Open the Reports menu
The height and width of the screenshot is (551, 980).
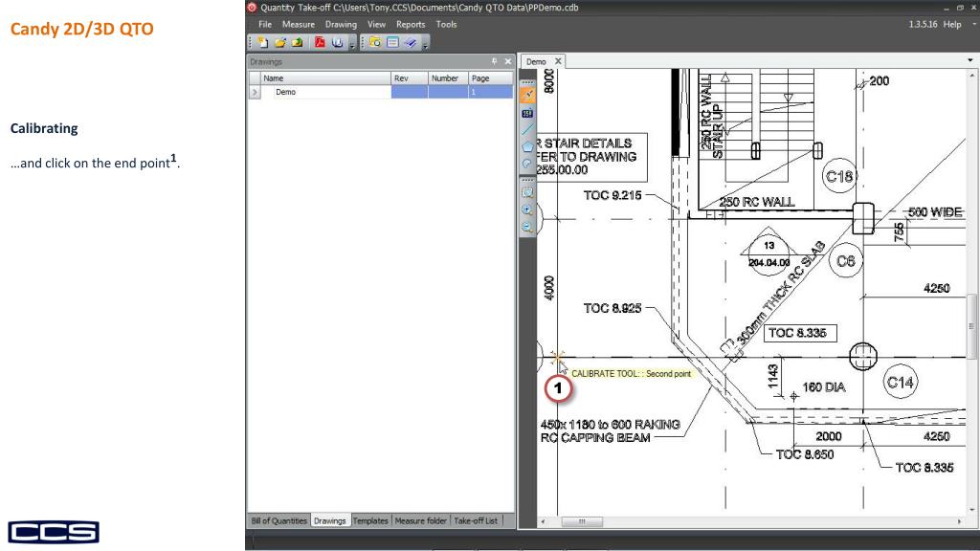coord(411,24)
